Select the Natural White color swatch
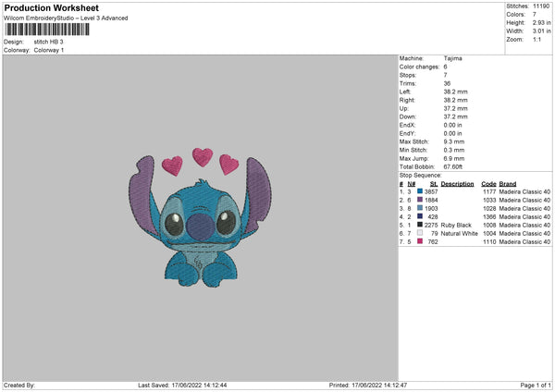 point(419,233)
